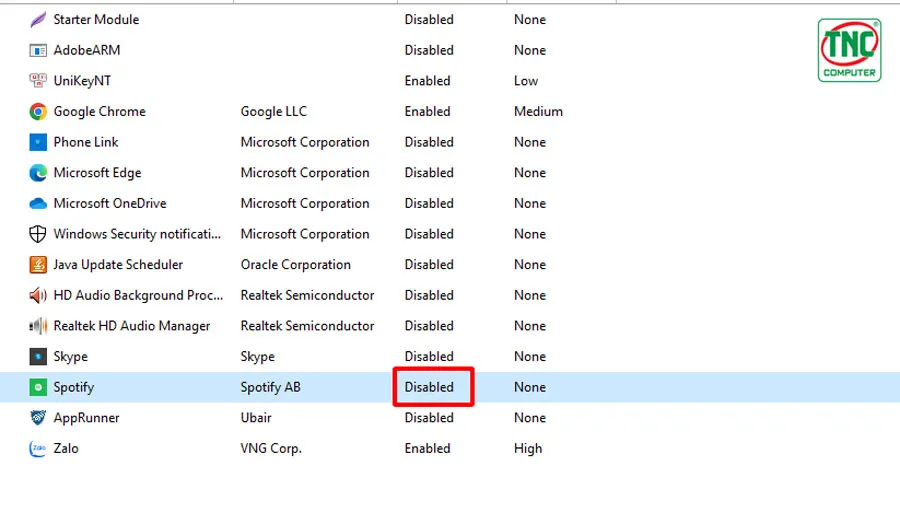Select the Microsoft OneDrive entry name
Image resolution: width=900 pixels, height=524 pixels.
point(110,203)
